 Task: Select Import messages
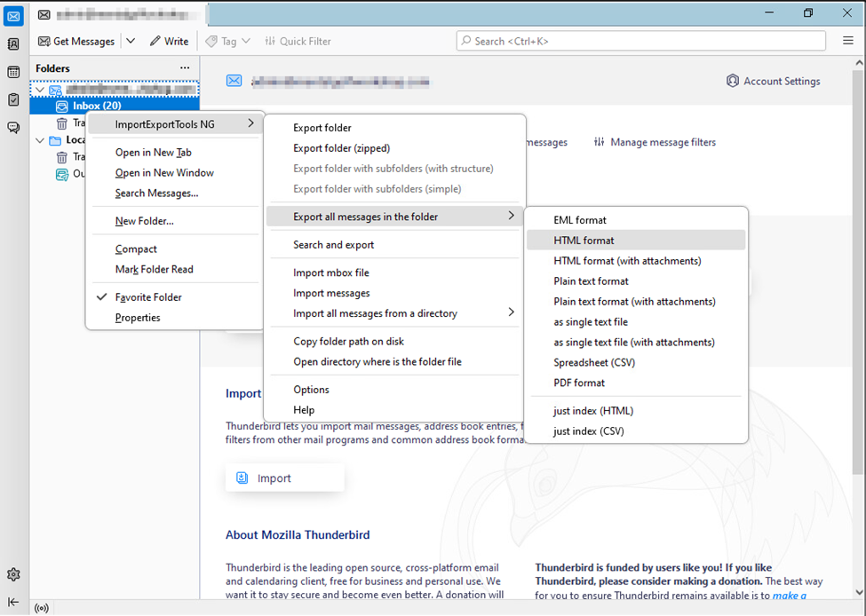tap(393, 293)
